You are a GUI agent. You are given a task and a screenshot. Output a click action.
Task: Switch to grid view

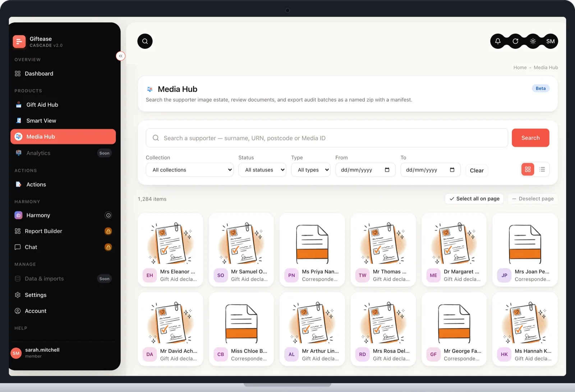(x=528, y=169)
